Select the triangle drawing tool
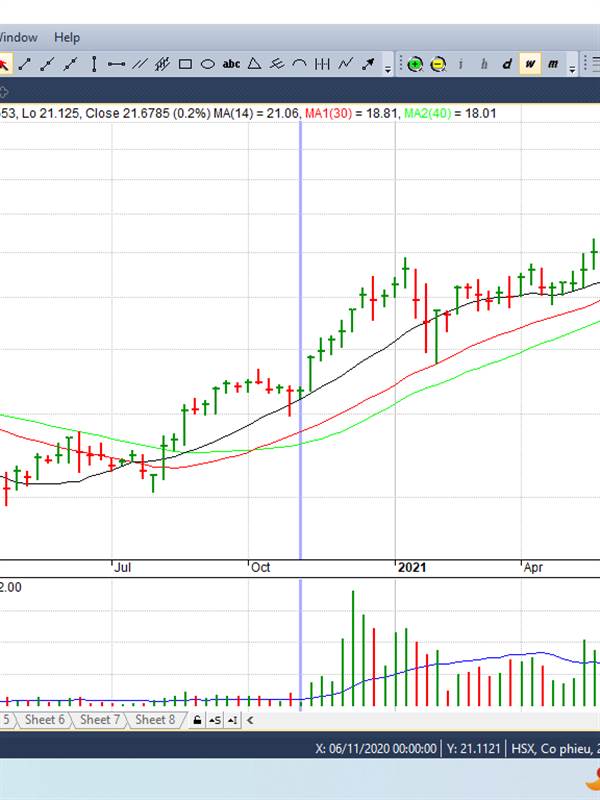Screen dimensions: 600x800 [x=254, y=64]
